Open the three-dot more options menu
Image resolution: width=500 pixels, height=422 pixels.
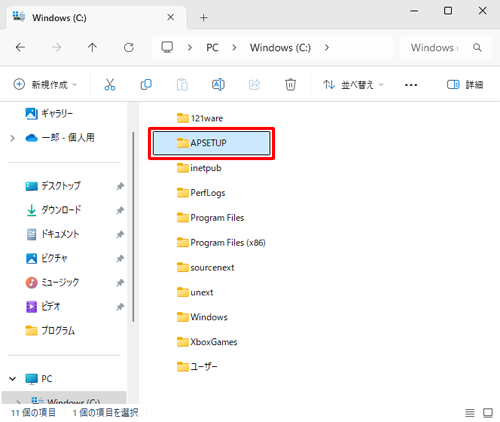point(411,85)
